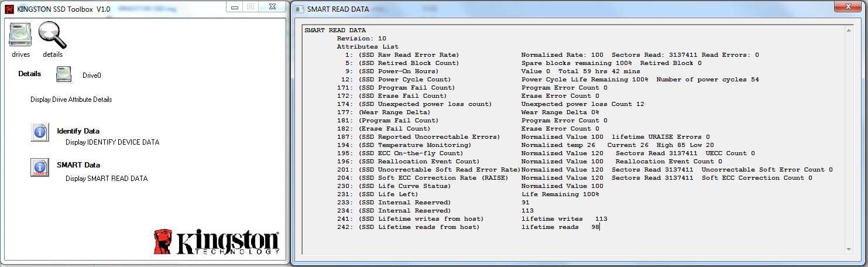The image size is (868, 267).
Task: Place cursor after 'lifetime reads 98'
Action: pos(600,227)
